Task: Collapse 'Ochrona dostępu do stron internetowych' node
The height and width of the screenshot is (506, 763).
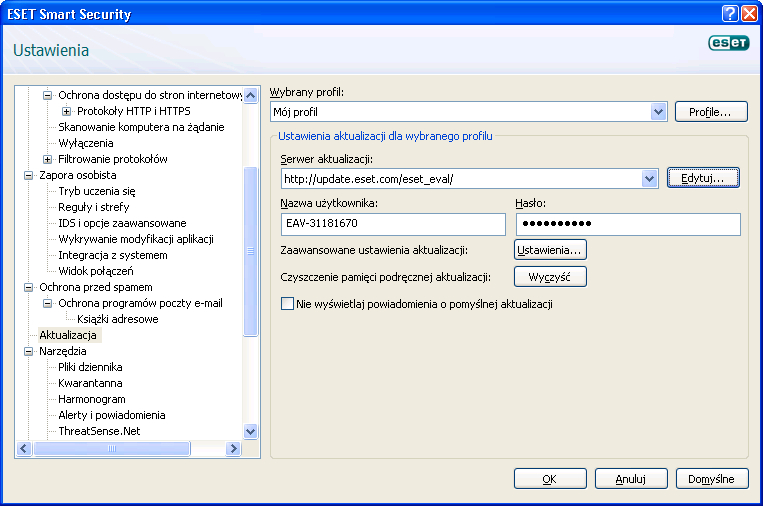Action: point(47,95)
